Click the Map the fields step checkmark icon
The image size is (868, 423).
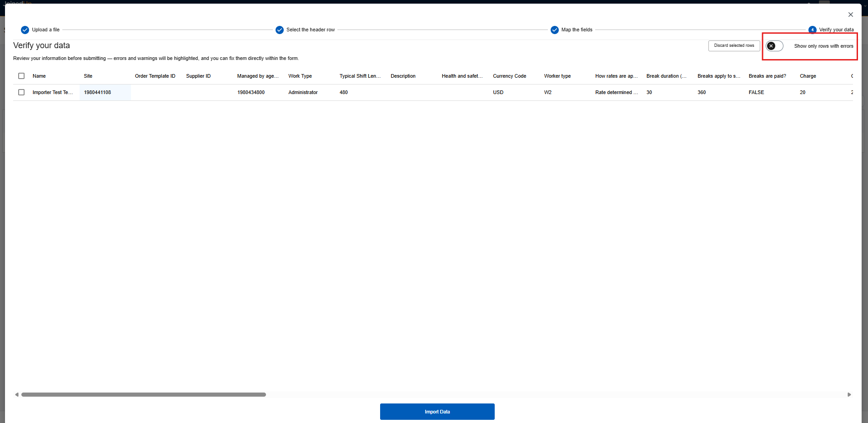tap(555, 30)
